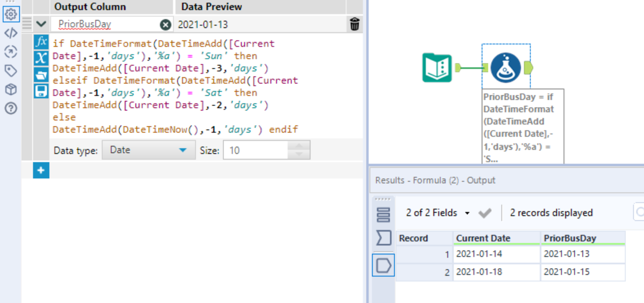Delete the PriorBusDay expression with trash icon
The height and width of the screenshot is (303, 644).
pyautogui.click(x=354, y=25)
